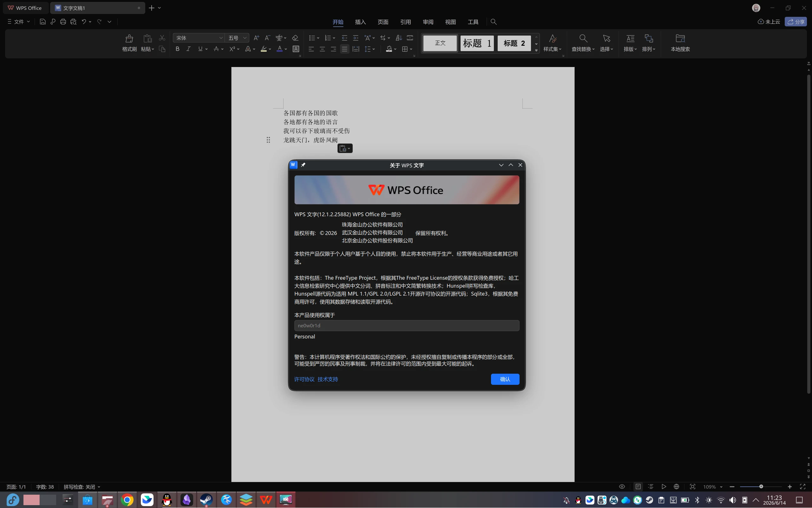Set paragraph to align left

(311, 49)
